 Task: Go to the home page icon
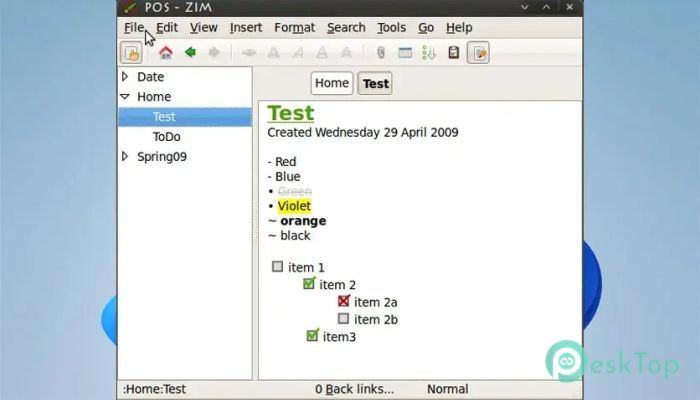click(x=166, y=53)
